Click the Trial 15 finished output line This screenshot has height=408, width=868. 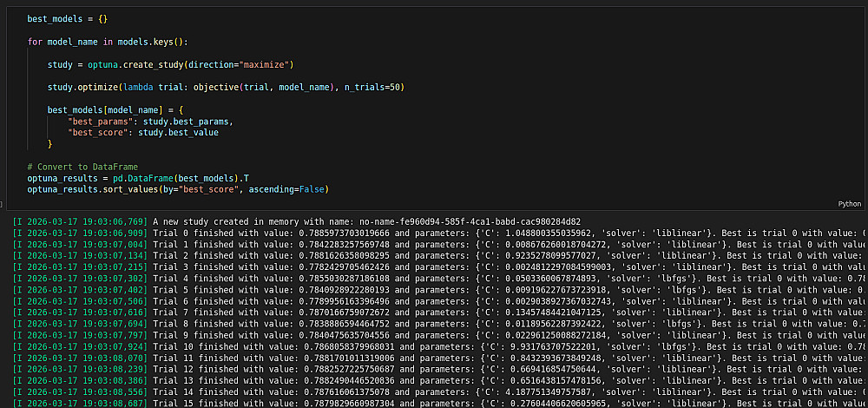434,402
